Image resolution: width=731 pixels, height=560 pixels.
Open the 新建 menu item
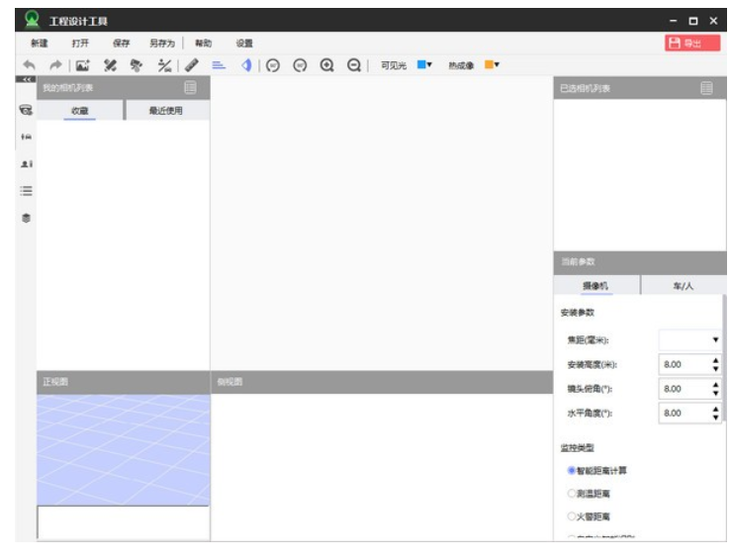coord(40,44)
